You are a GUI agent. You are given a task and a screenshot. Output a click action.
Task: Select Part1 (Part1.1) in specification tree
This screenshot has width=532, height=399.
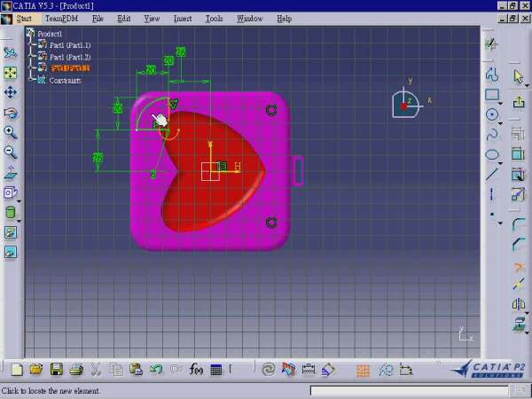coord(70,45)
